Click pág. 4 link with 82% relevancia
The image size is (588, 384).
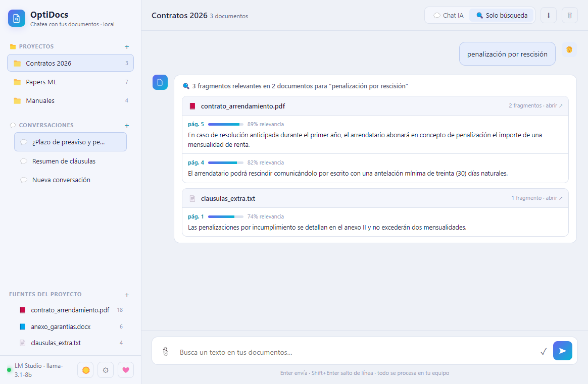coord(196,162)
